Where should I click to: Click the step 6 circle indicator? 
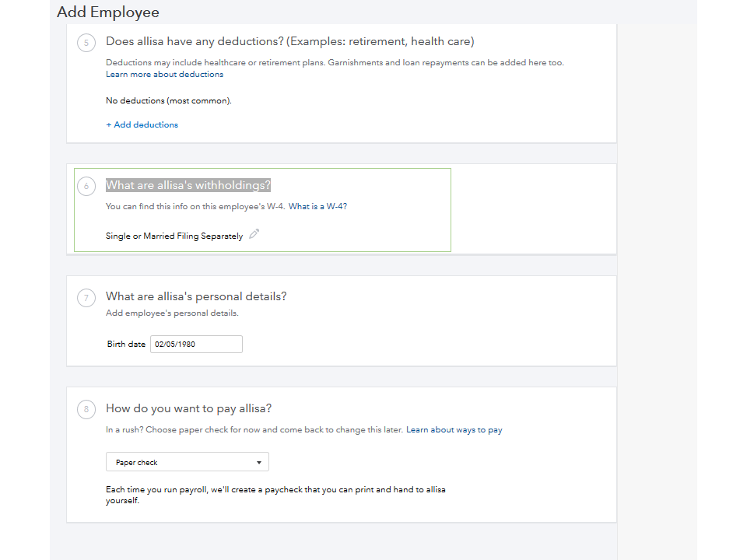click(x=86, y=186)
